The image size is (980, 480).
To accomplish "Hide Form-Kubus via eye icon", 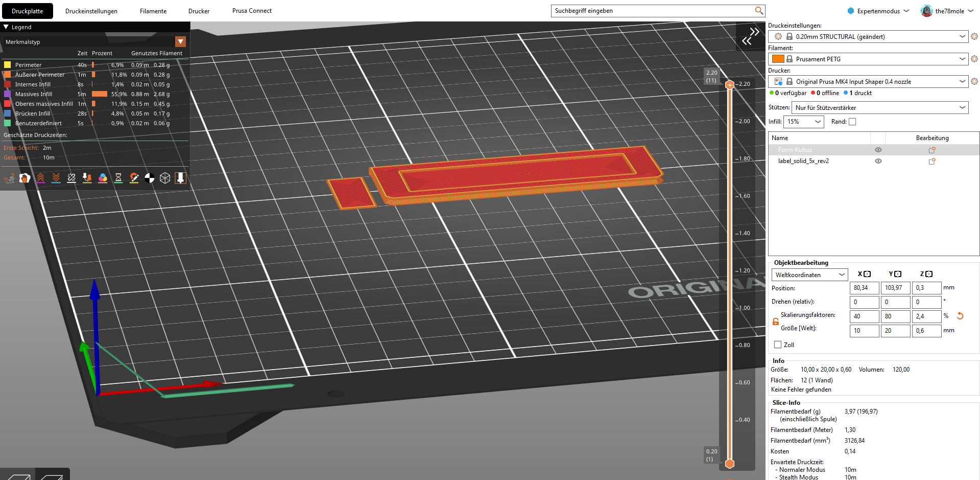I will pyautogui.click(x=878, y=150).
